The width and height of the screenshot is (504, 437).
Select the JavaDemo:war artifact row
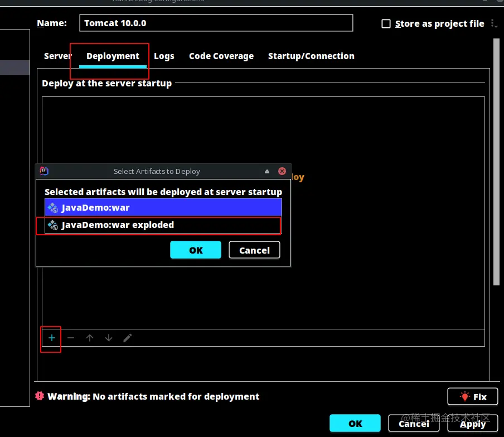[163, 207]
